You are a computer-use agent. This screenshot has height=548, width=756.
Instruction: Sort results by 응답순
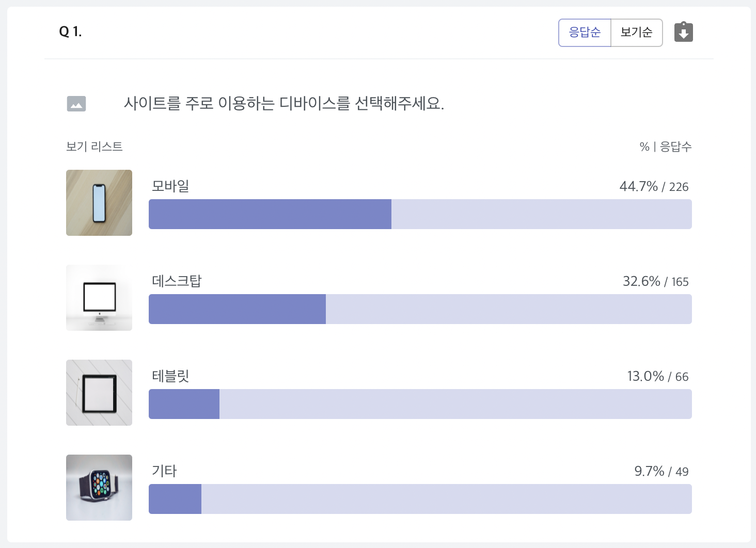tap(585, 33)
